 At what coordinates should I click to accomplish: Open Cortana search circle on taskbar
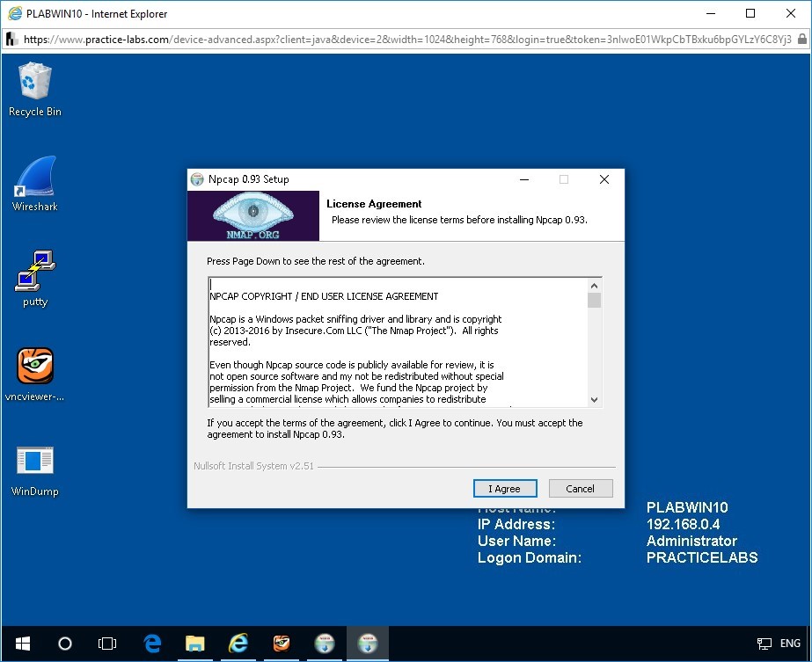(x=65, y=644)
